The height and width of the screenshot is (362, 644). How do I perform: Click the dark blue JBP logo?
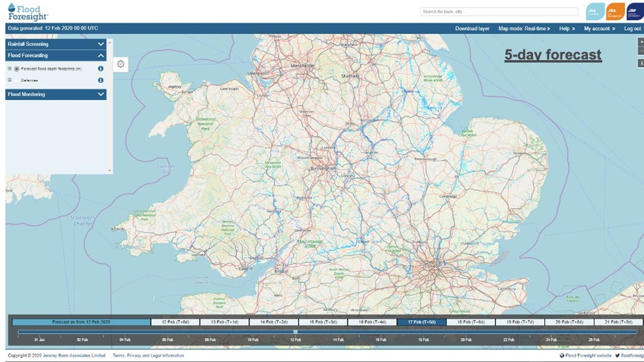coord(634,12)
